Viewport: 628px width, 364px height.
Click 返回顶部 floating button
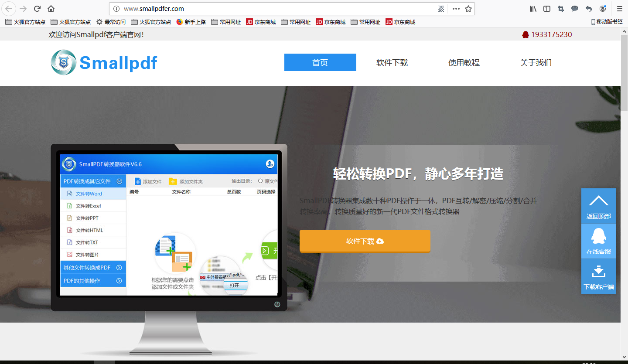(599, 206)
